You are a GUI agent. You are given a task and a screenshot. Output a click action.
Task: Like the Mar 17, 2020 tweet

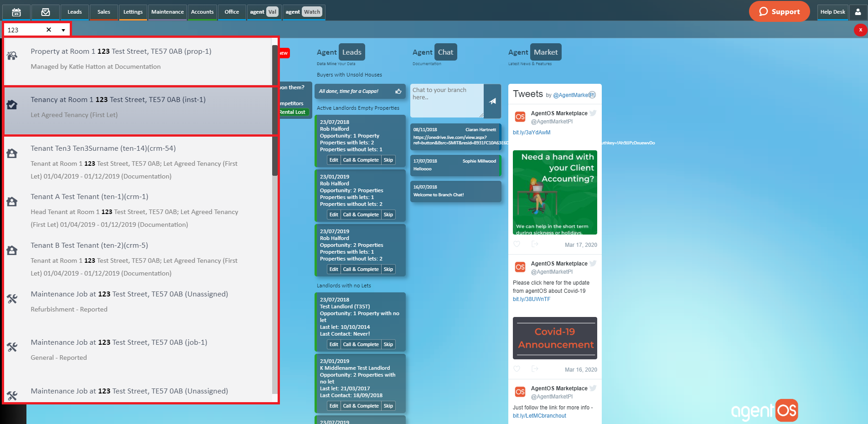[x=517, y=245]
